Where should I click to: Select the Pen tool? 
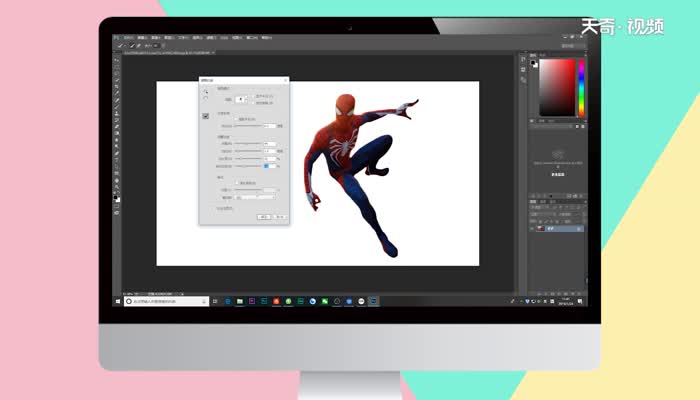tap(117, 153)
